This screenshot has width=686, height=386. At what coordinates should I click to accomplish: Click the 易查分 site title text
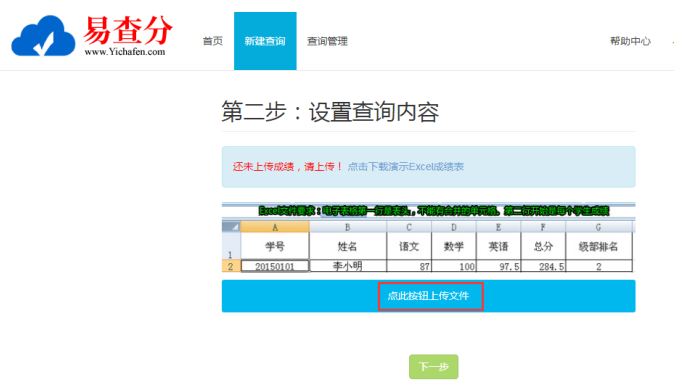[x=128, y=30]
